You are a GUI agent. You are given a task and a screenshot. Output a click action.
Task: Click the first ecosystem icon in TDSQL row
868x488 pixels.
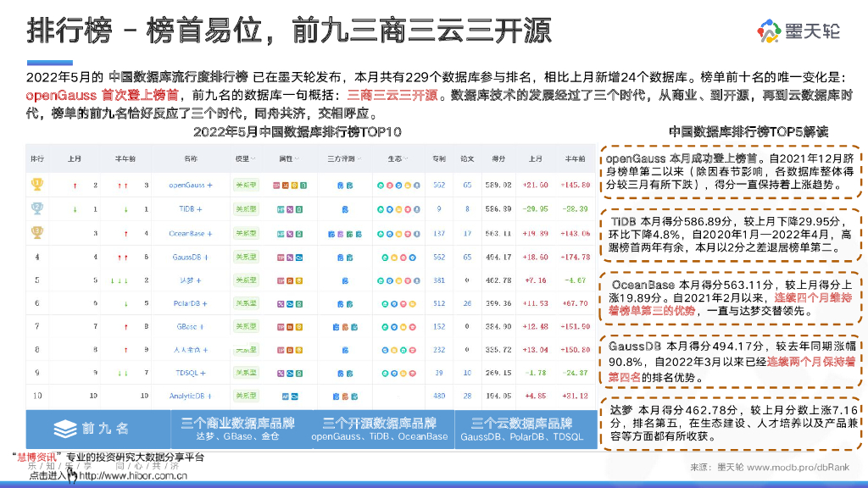385,374
